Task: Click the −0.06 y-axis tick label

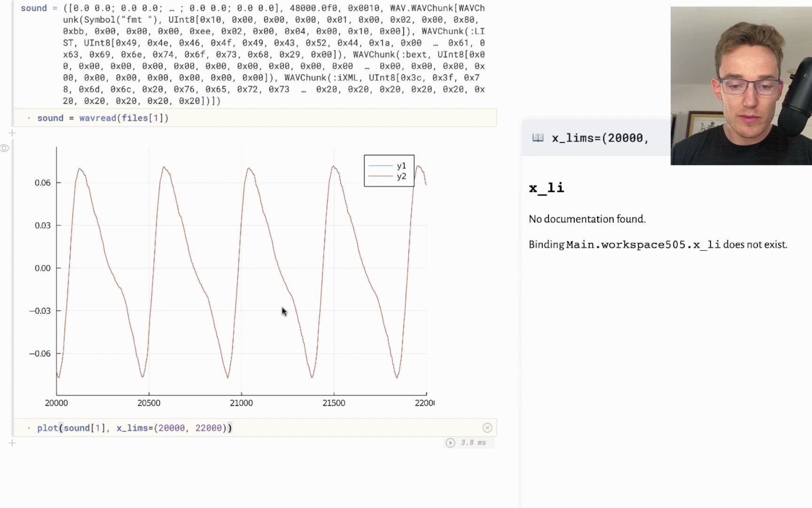Action: 40,354
